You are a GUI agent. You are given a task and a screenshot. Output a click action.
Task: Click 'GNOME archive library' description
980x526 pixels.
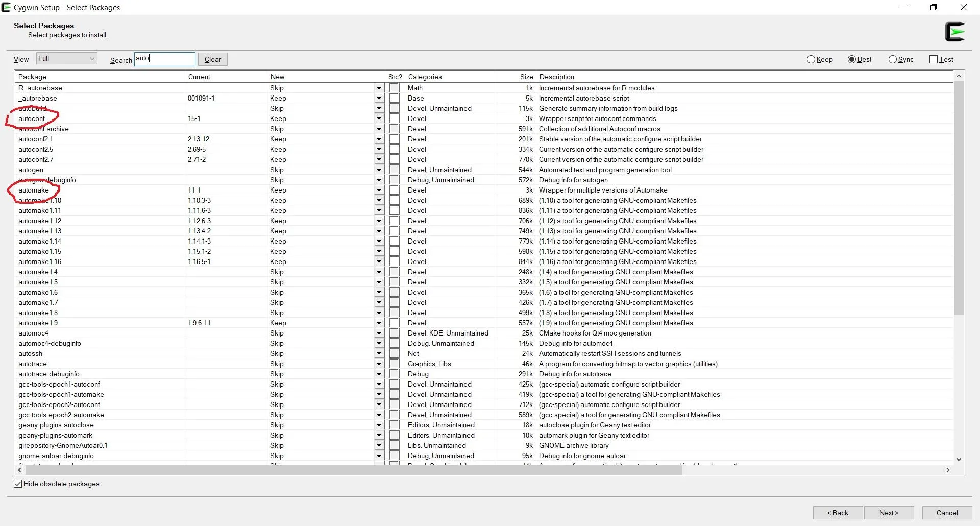click(x=574, y=445)
